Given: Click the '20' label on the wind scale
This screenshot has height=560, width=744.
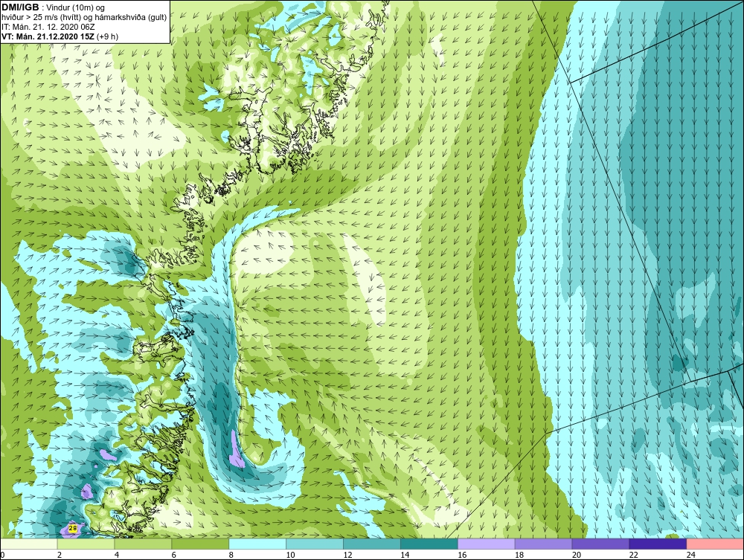Looking at the screenshot, I should point(577,555).
